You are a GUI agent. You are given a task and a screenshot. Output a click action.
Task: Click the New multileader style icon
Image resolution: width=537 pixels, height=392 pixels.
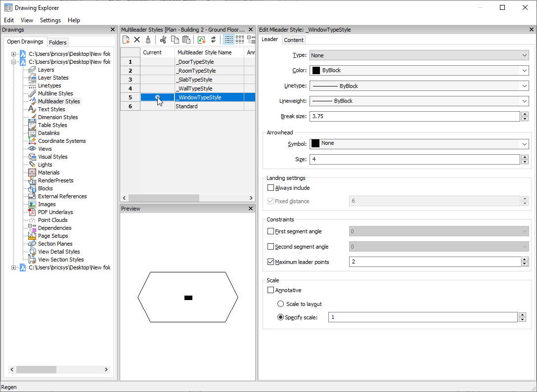click(126, 40)
